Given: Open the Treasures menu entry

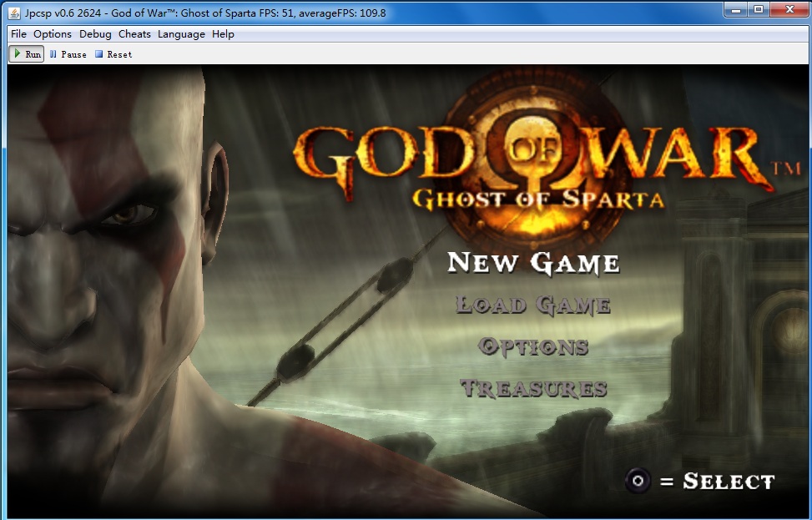Looking at the screenshot, I should (x=533, y=388).
